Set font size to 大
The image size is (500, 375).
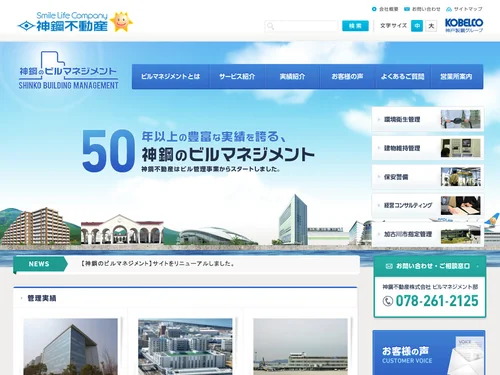pos(431,26)
